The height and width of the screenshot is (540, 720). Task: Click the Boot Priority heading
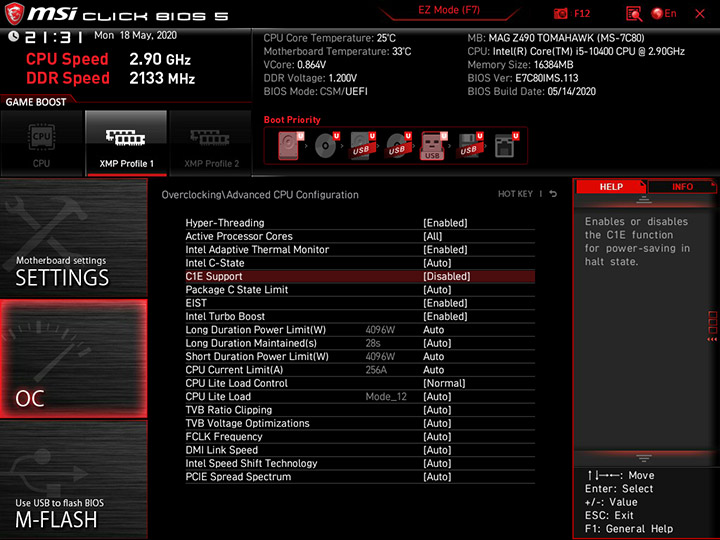pos(292,119)
